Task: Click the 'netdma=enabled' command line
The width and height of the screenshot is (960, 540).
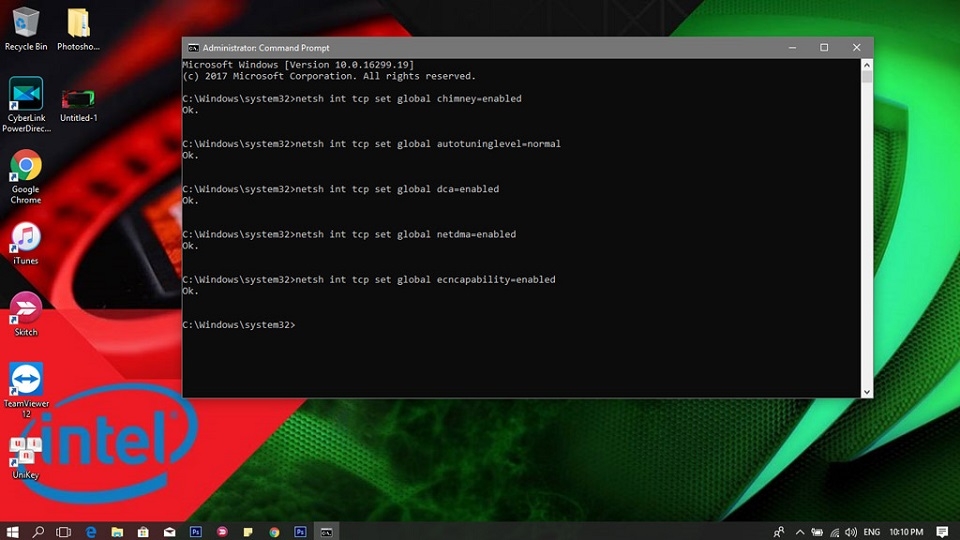Action: coord(350,234)
